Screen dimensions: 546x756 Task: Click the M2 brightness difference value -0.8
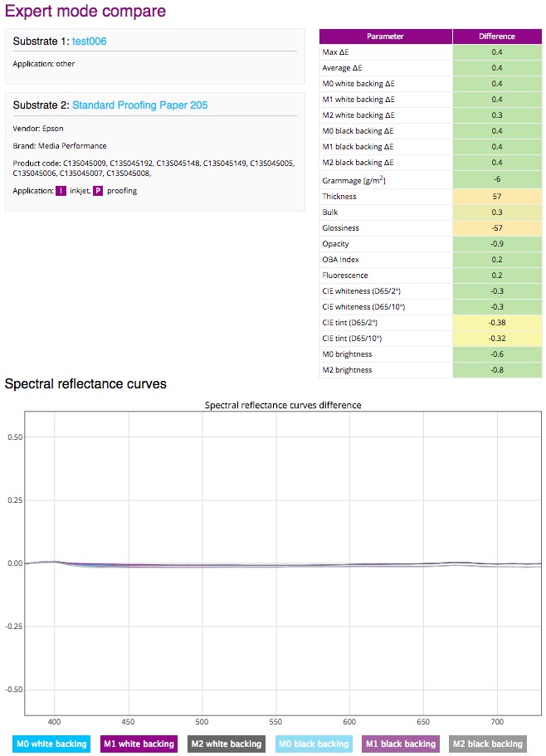(x=497, y=370)
